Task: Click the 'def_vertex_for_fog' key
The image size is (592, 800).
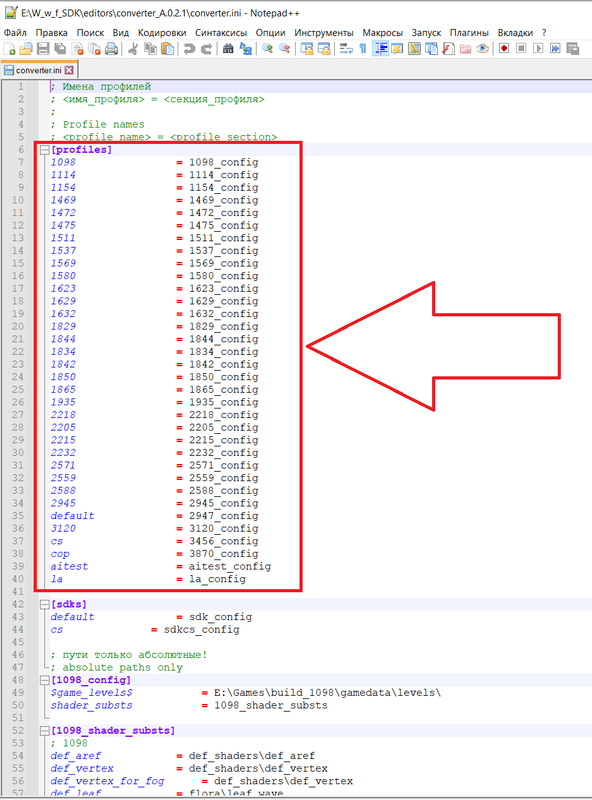Action: (107, 781)
